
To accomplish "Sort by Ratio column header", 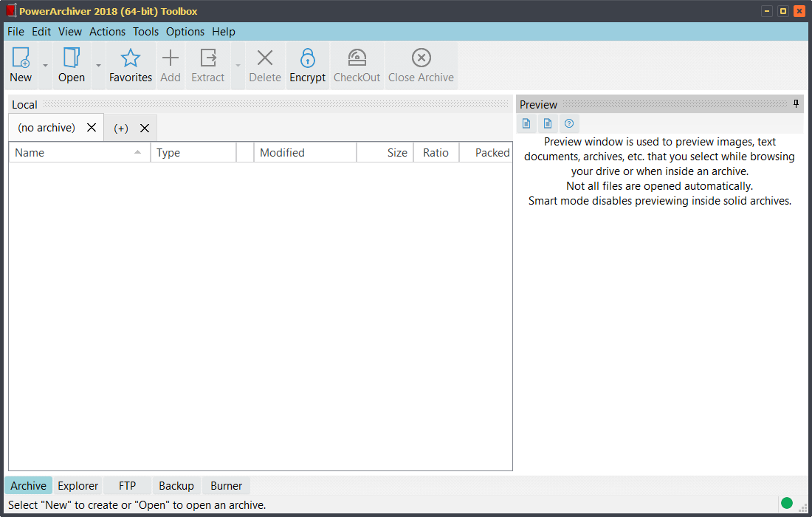I will (x=436, y=153).
